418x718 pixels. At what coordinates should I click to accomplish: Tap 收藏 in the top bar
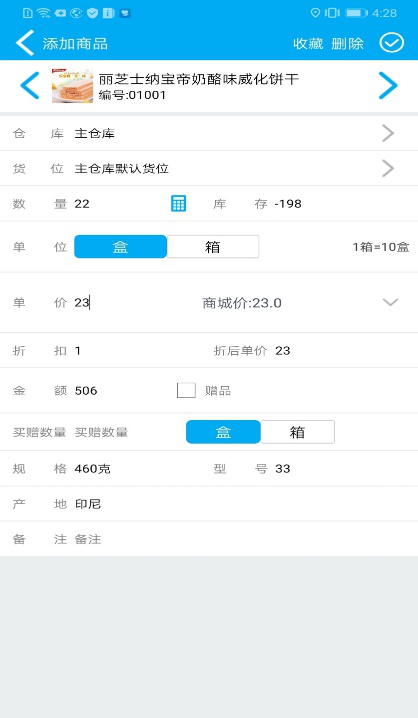click(308, 44)
